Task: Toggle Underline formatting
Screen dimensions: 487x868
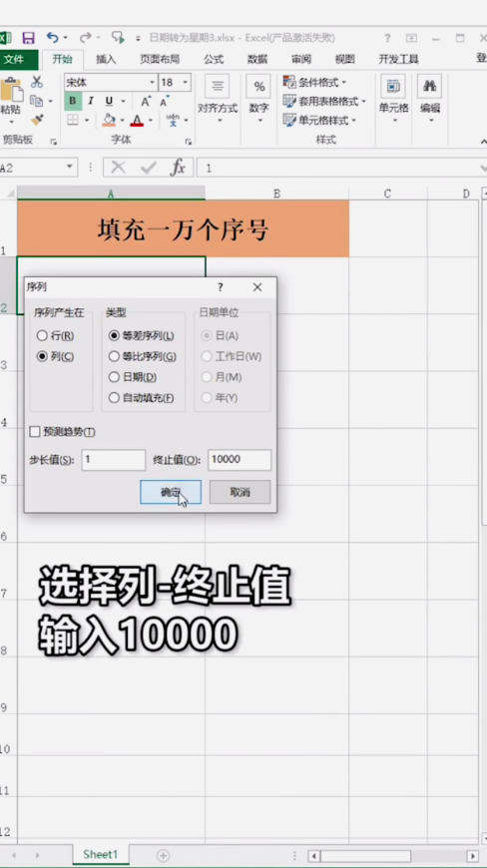Action: (109, 101)
